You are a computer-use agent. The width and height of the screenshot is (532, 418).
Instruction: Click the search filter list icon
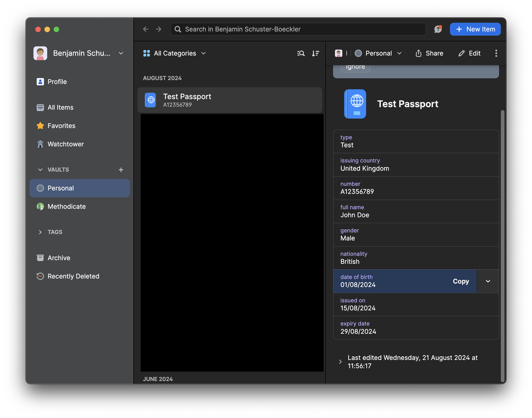click(x=301, y=53)
